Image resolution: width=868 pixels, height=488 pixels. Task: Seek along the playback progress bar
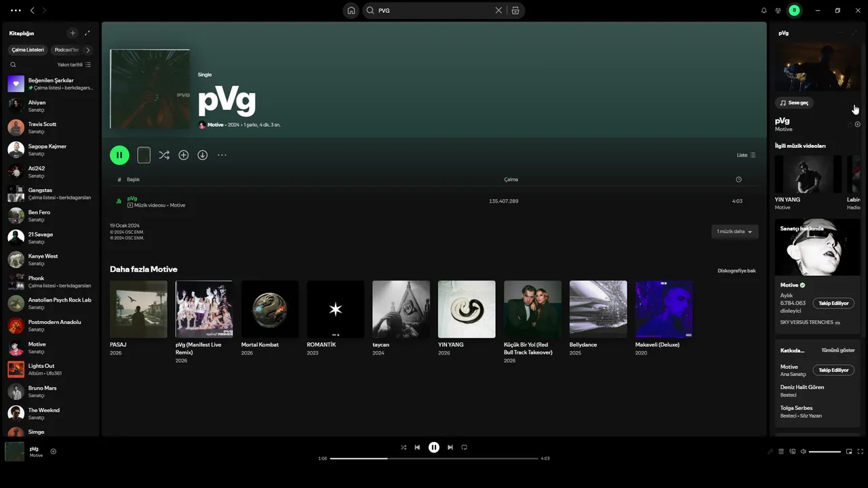[434, 458]
